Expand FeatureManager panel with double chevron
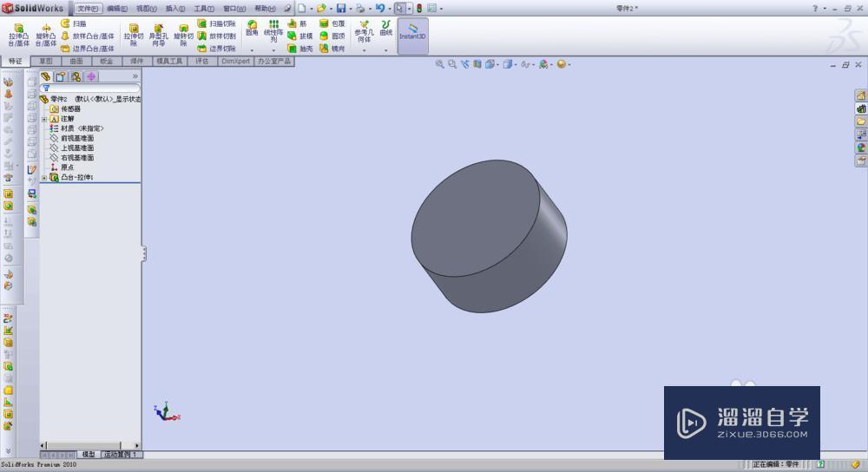 (x=135, y=76)
